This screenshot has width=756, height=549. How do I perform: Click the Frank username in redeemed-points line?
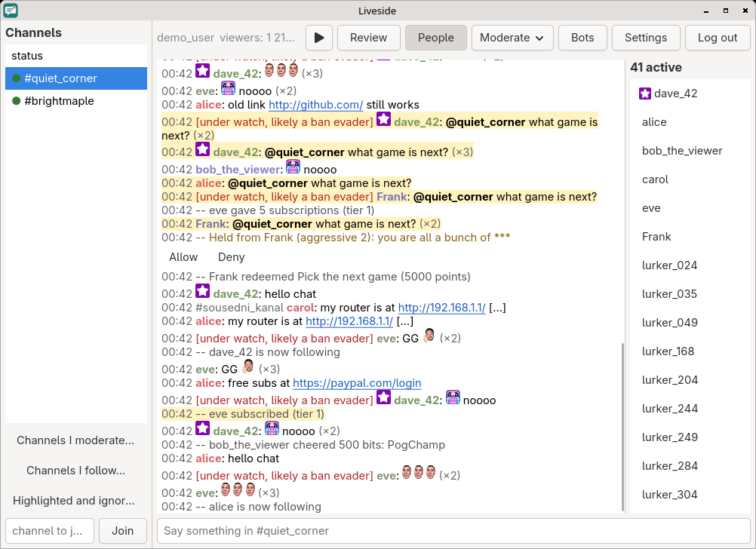(223, 277)
